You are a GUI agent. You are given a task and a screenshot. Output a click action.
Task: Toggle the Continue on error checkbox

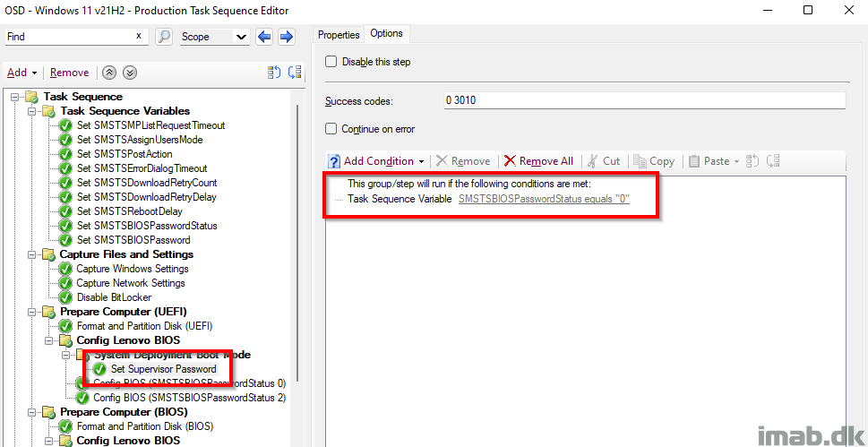331,129
